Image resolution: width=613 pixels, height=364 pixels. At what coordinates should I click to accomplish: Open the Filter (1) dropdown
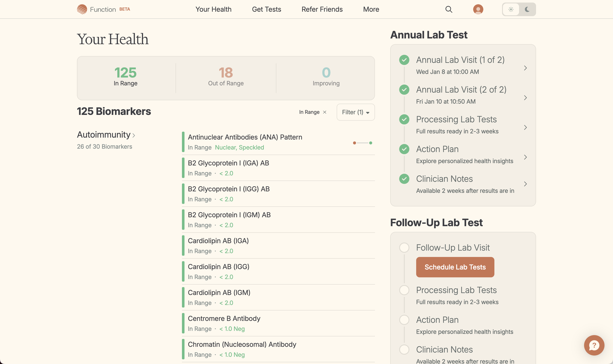click(355, 112)
